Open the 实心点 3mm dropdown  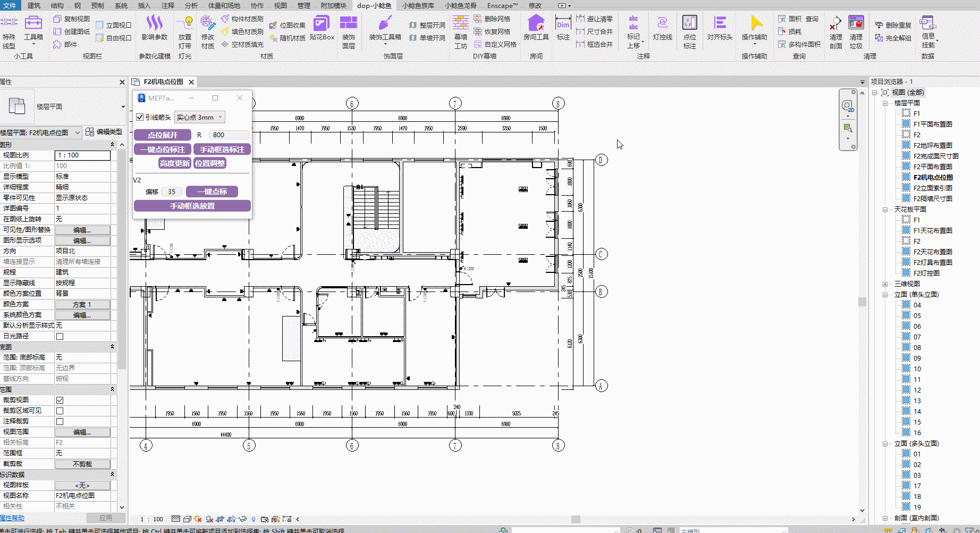coord(200,118)
